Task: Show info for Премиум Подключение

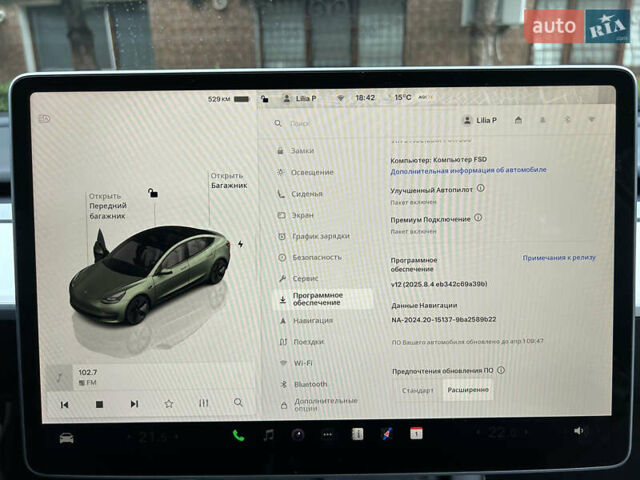Action: tap(478, 218)
